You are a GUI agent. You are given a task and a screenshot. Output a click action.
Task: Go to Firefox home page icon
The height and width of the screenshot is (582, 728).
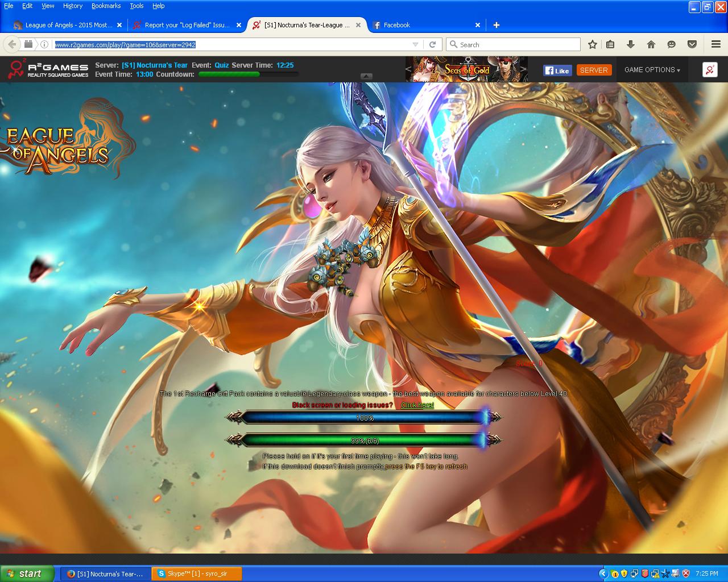pos(651,44)
